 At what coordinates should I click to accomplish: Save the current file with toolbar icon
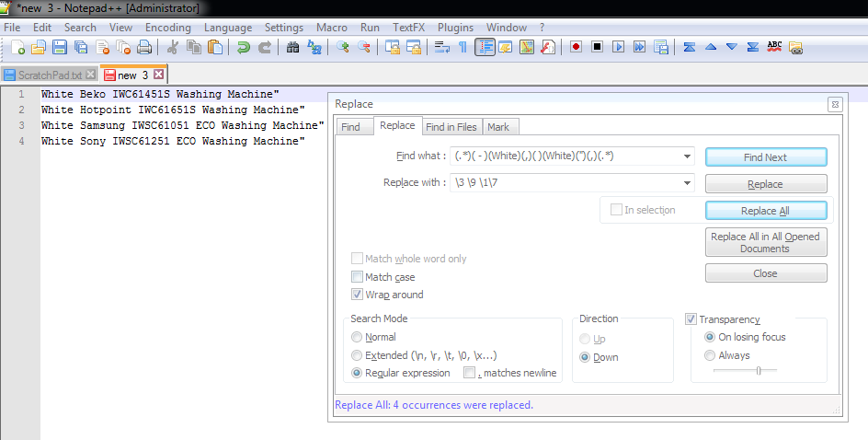[x=59, y=48]
